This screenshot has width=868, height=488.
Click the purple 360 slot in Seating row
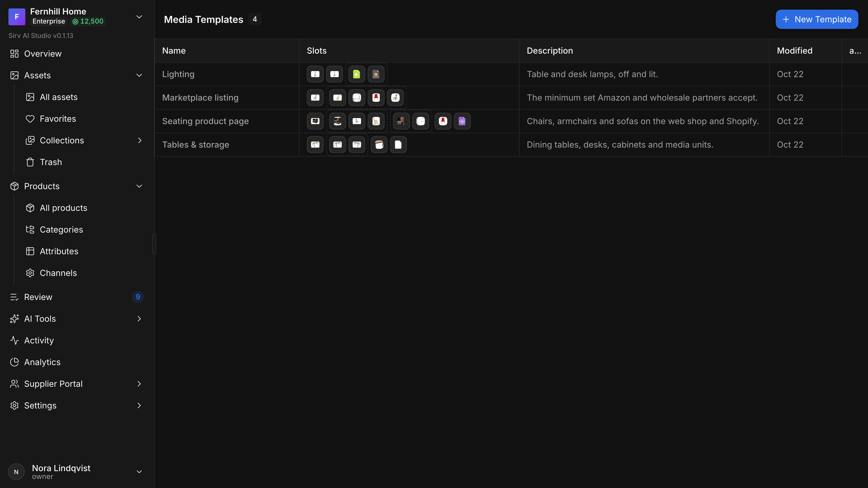coord(462,121)
